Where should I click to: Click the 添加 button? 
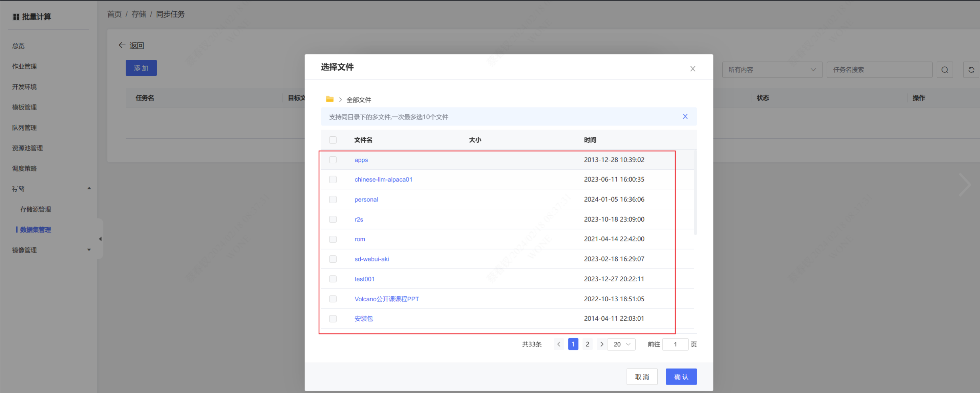[141, 68]
